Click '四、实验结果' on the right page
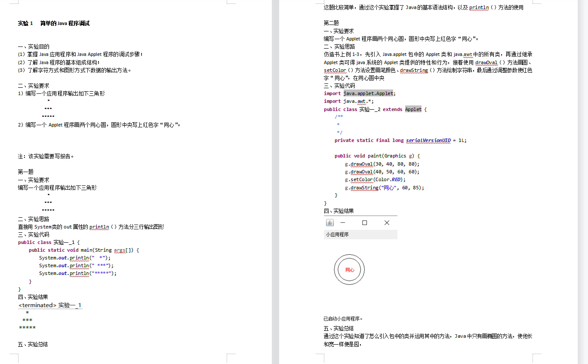The height and width of the screenshot is (364, 588). [x=339, y=211]
